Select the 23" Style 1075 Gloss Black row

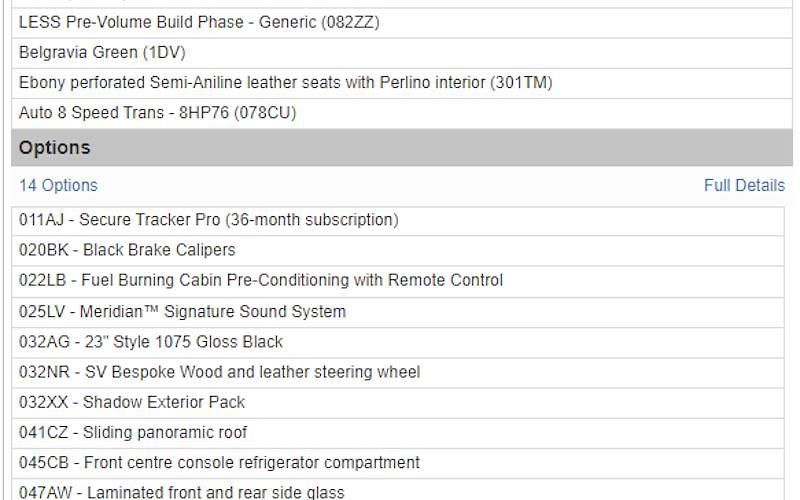(x=398, y=342)
